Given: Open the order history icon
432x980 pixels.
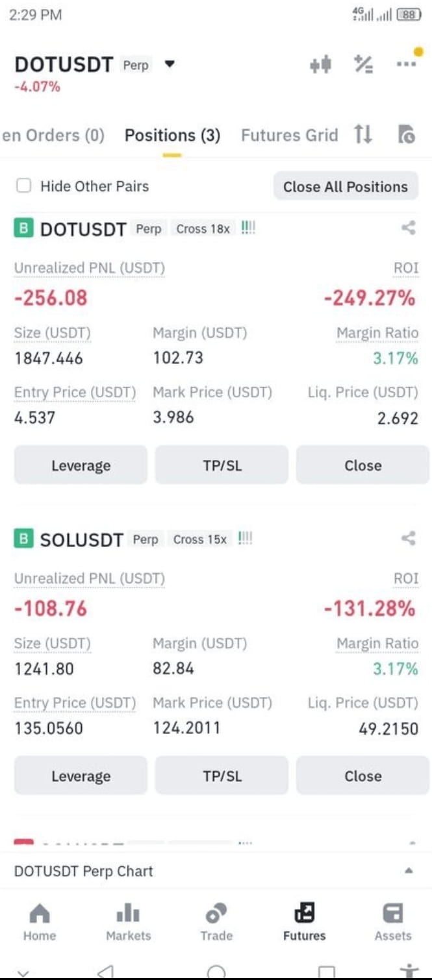Looking at the screenshot, I should click(405, 134).
